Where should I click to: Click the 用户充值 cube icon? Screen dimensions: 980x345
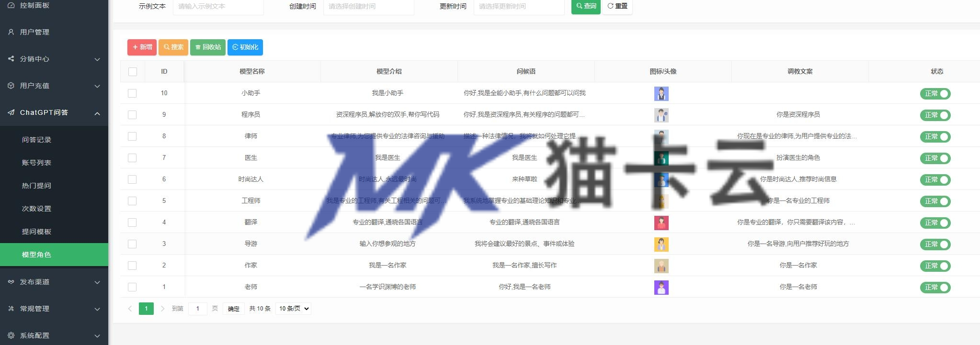click(x=11, y=86)
